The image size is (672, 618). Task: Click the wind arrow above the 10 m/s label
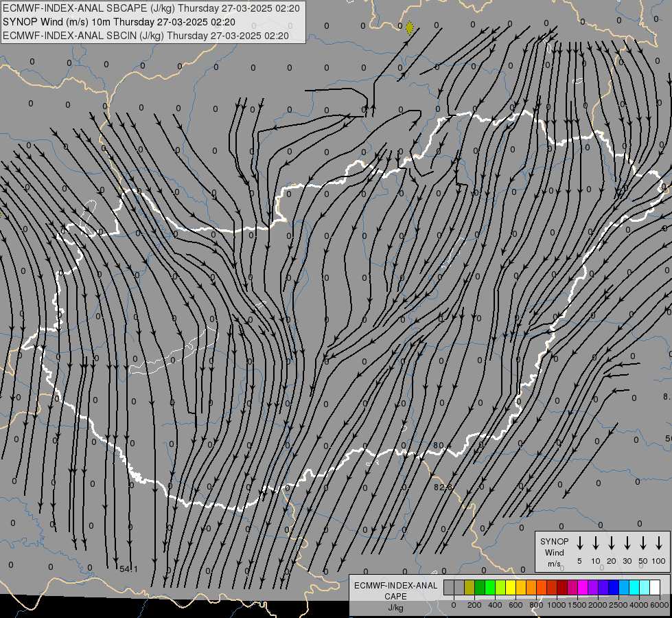(x=595, y=543)
